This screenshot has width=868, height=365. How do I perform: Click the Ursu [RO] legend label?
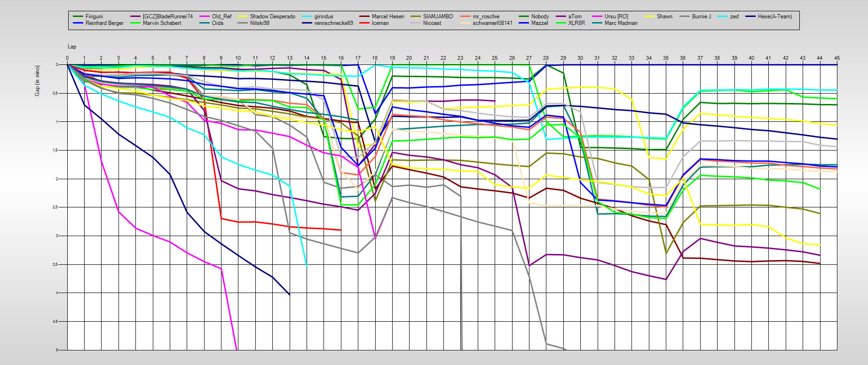[x=616, y=16]
